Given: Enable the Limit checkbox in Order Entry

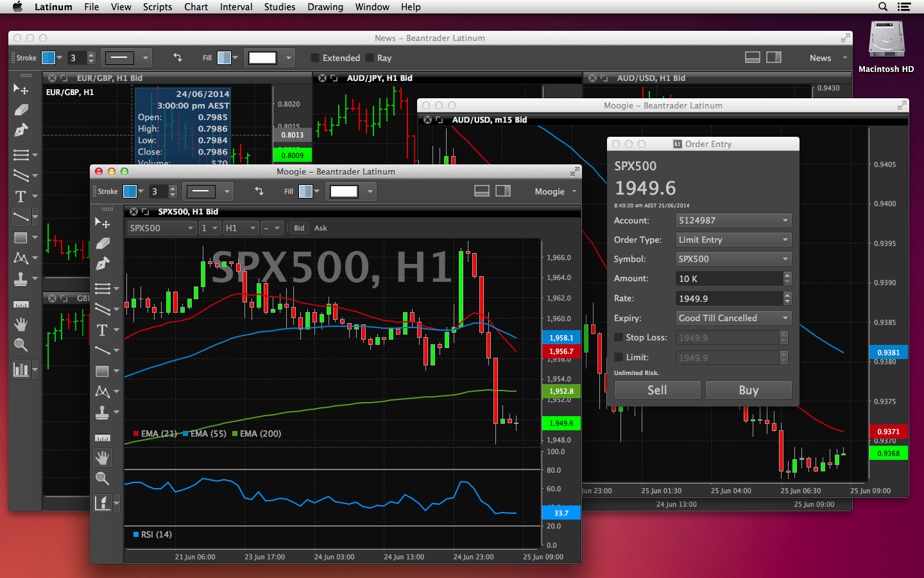Looking at the screenshot, I should point(619,357).
